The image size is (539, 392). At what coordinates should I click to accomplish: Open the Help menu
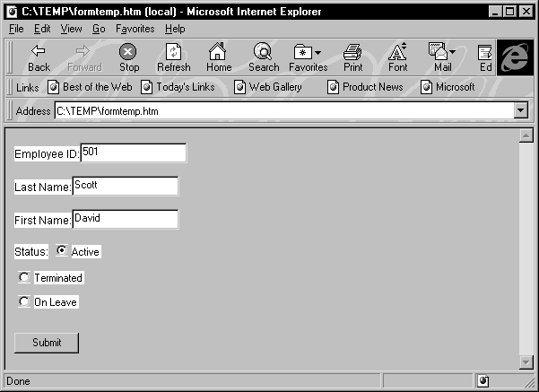pos(175,29)
